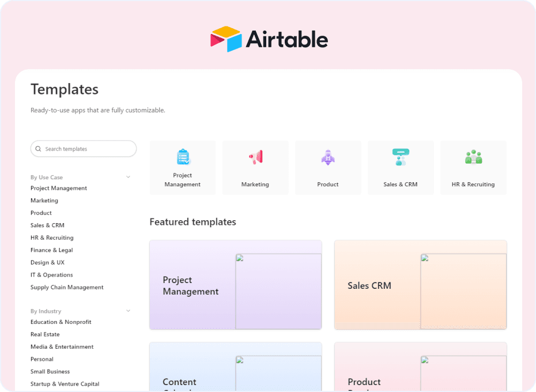Click the Airtable logo icon
This screenshot has width=536, height=392.
tap(226, 39)
